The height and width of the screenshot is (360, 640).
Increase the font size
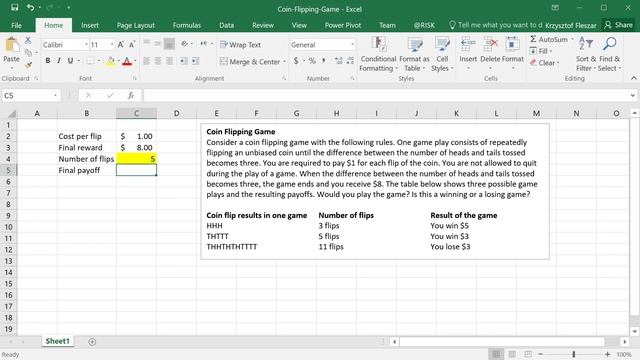coord(121,44)
